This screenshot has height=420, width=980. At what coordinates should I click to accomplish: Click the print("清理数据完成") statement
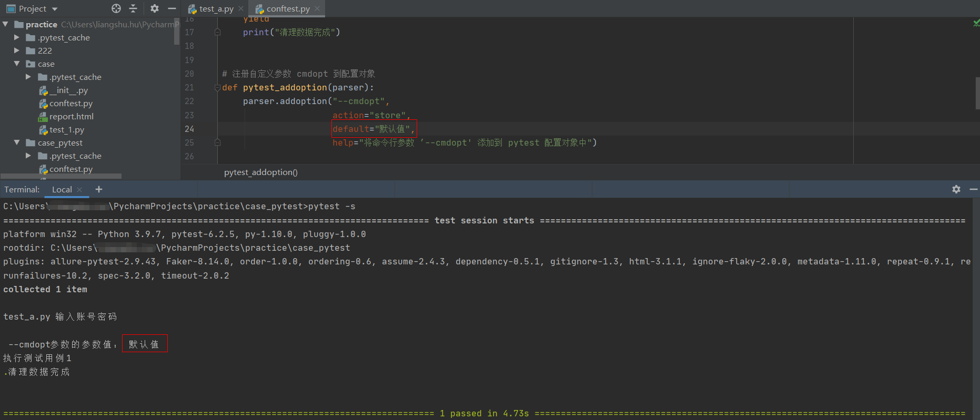pyautogui.click(x=291, y=32)
